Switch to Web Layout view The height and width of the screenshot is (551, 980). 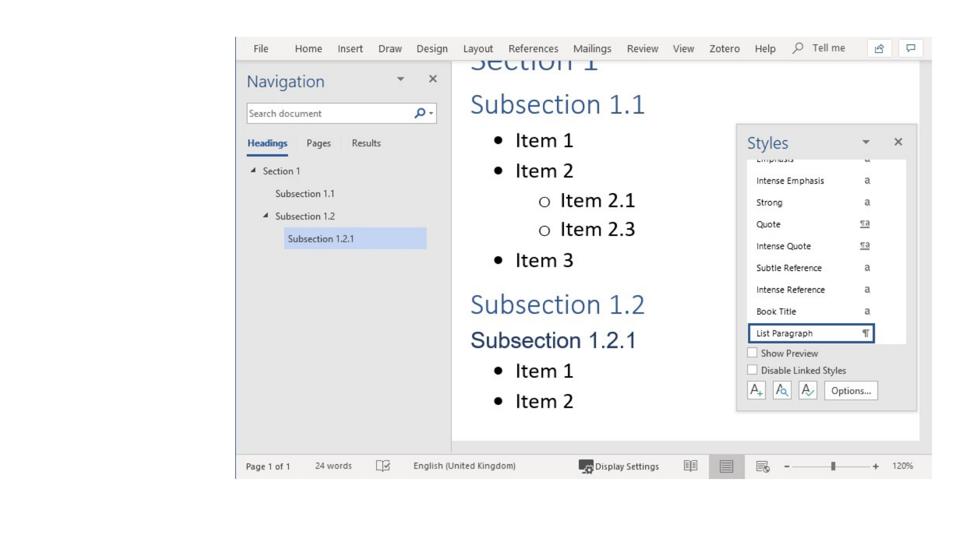(x=763, y=466)
